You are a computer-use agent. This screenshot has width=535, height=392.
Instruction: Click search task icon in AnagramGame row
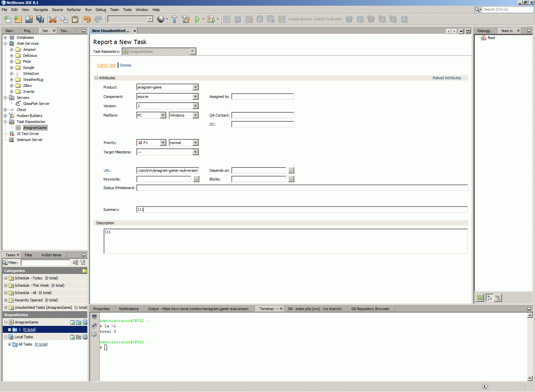click(85, 322)
